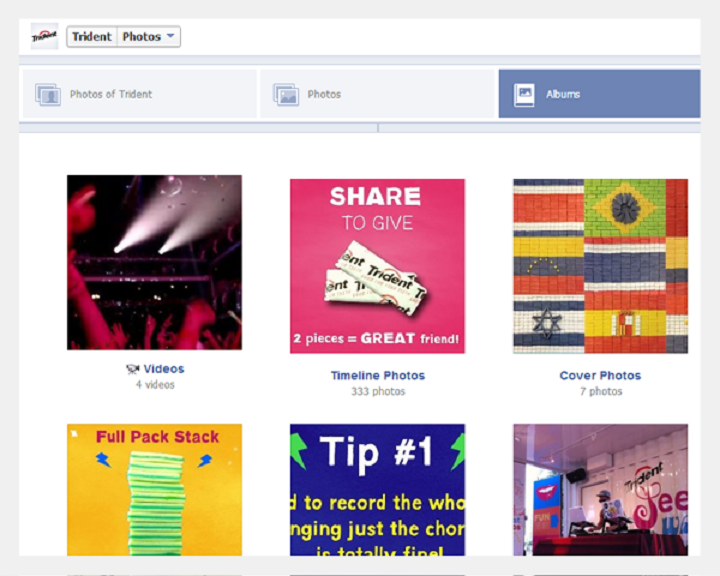
Task: Click the '7 photos' count text
Action: [x=601, y=391]
